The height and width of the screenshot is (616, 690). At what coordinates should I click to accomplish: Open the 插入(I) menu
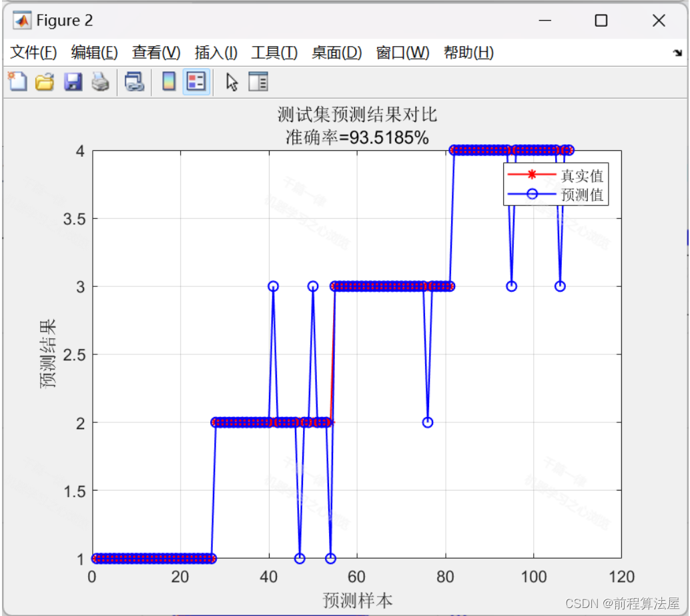point(215,52)
